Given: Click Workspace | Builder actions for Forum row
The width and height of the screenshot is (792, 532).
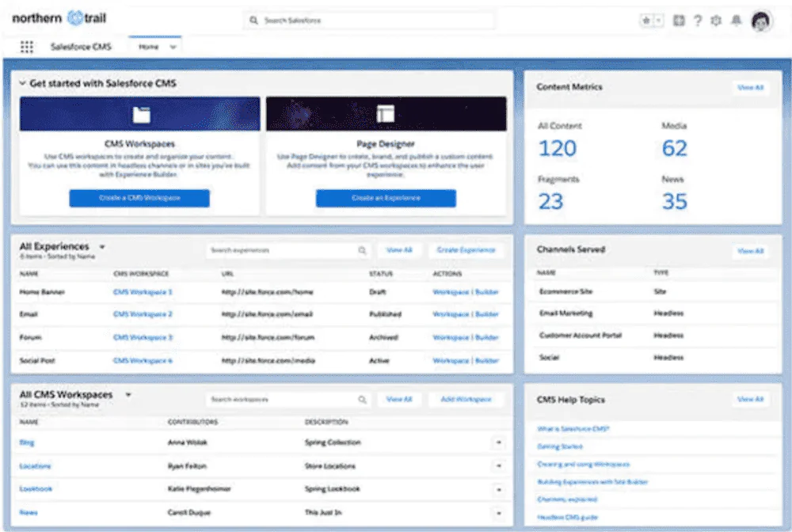Looking at the screenshot, I should 466,337.
